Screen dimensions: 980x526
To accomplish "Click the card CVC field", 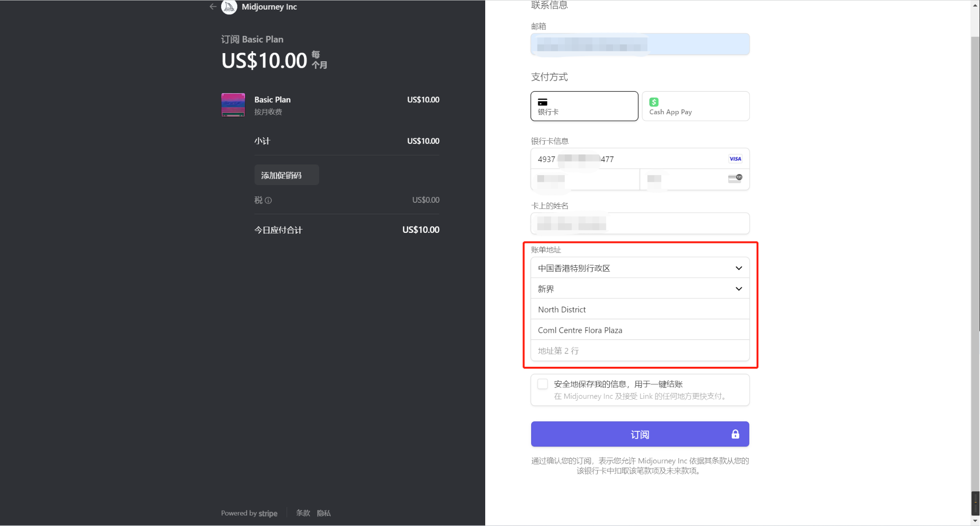I will (x=695, y=179).
